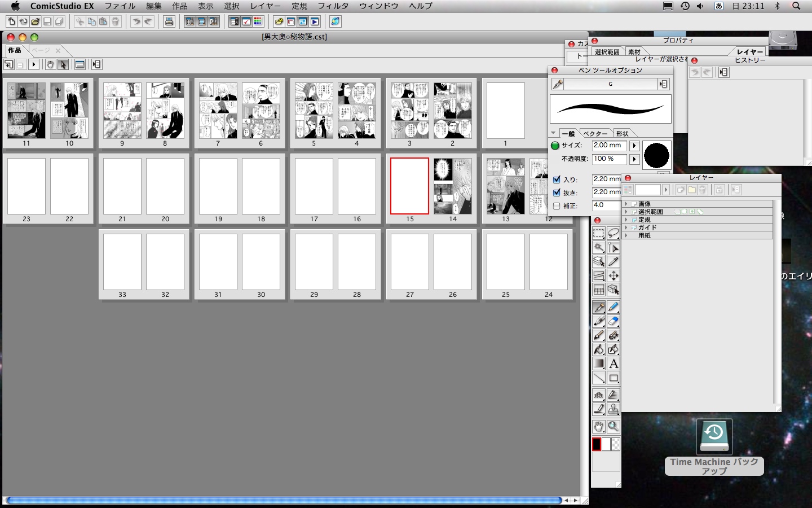
Task: Click the story toolbar play arrow button
Action: click(x=34, y=64)
